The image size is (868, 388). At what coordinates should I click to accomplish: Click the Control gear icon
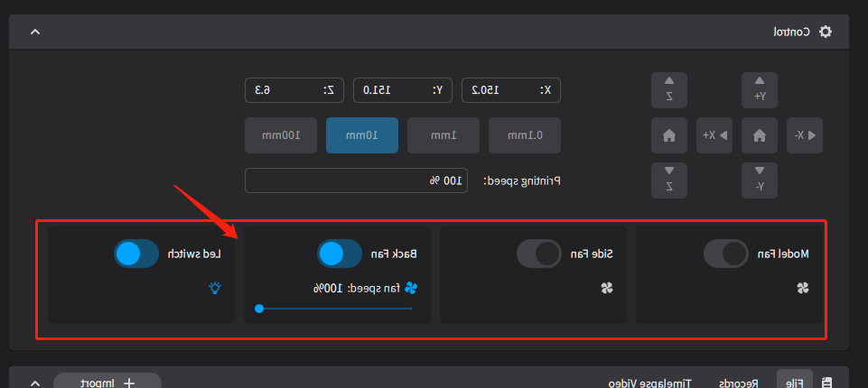point(825,32)
